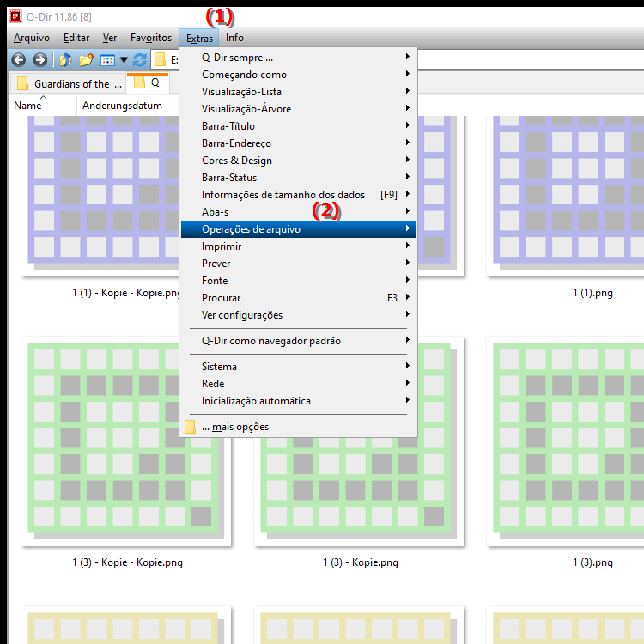Select the Q tab

(148, 83)
